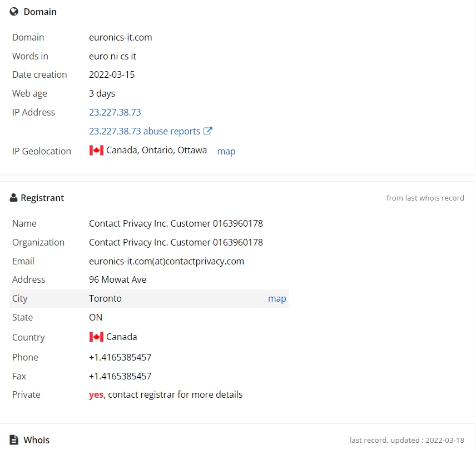
Task: Click the 'last record, updated' date text
Action: [x=407, y=441]
